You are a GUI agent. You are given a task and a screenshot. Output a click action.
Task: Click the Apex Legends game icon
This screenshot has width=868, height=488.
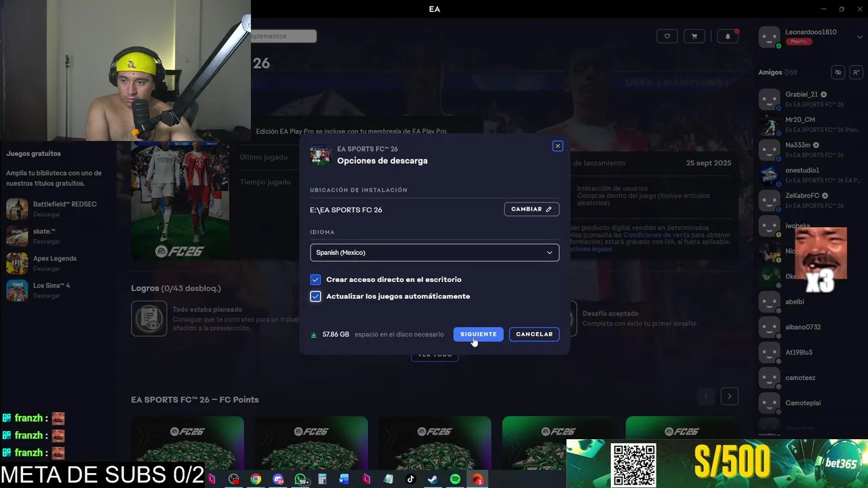pyautogui.click(x=17, y=263)
